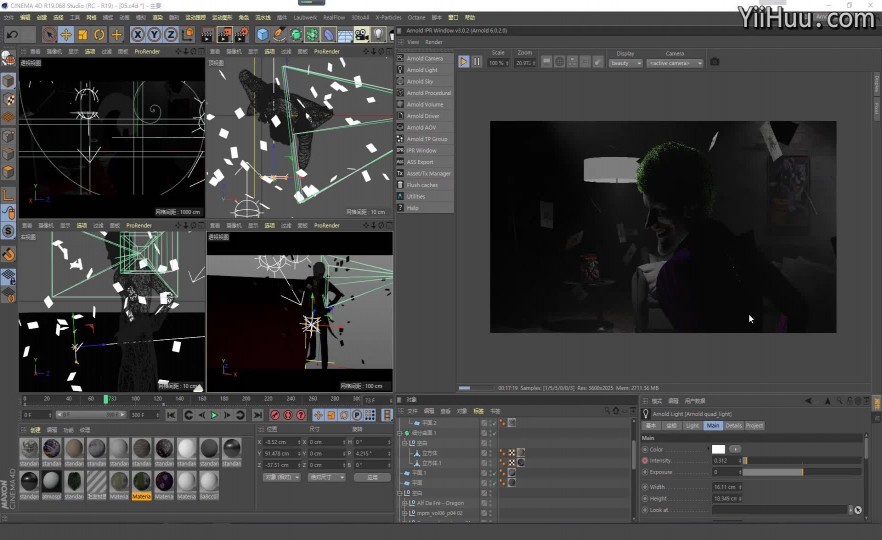Pause the Arnold IPR render
Viewport: 882px width, 540px height.
click(x=476, y=62)
